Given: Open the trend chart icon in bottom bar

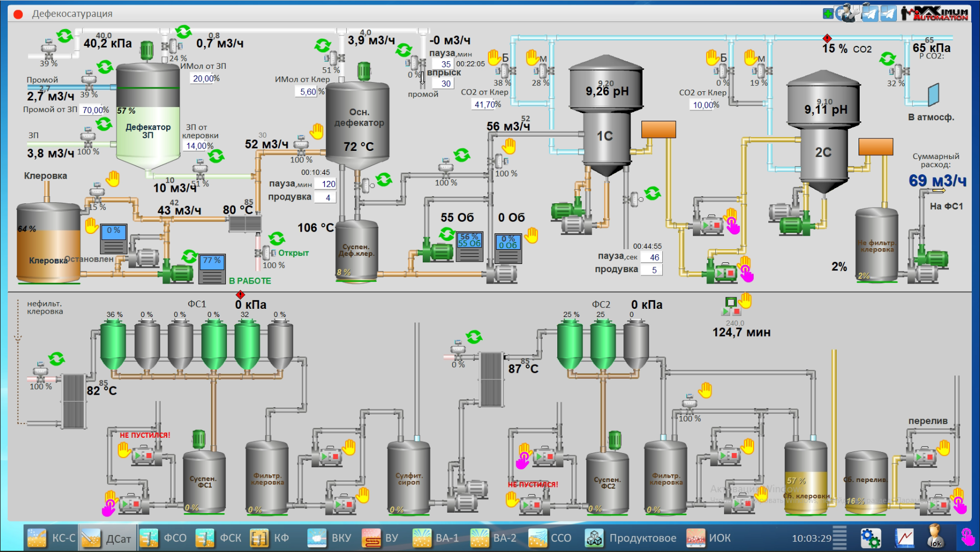Looking at the screenshot, I should coord(905,538).
